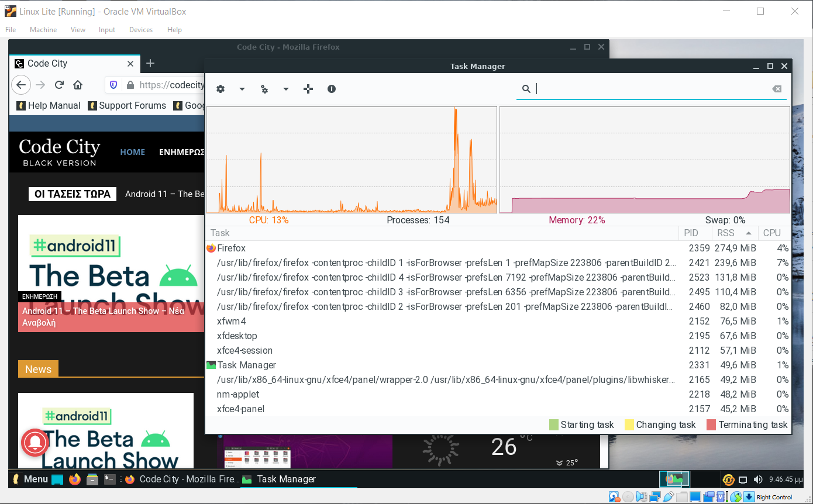813x504 pixels.
Task: Select the xfdesktop process row
Action: 498,336
